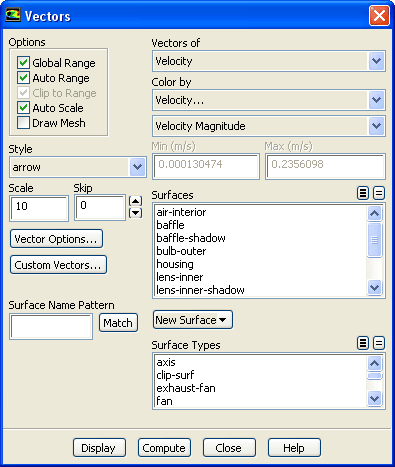Click the Skip input field

pyautogui.click(x=100, y=208)
